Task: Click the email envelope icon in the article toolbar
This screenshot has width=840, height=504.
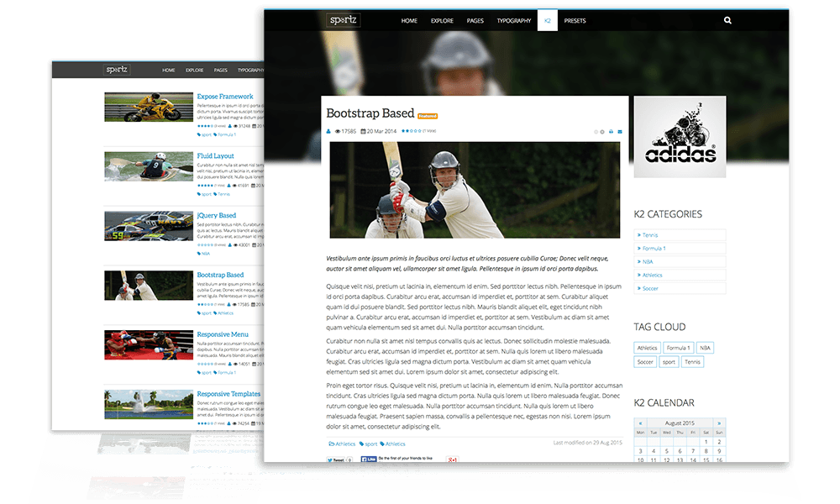Action: (x=620, y=132)
